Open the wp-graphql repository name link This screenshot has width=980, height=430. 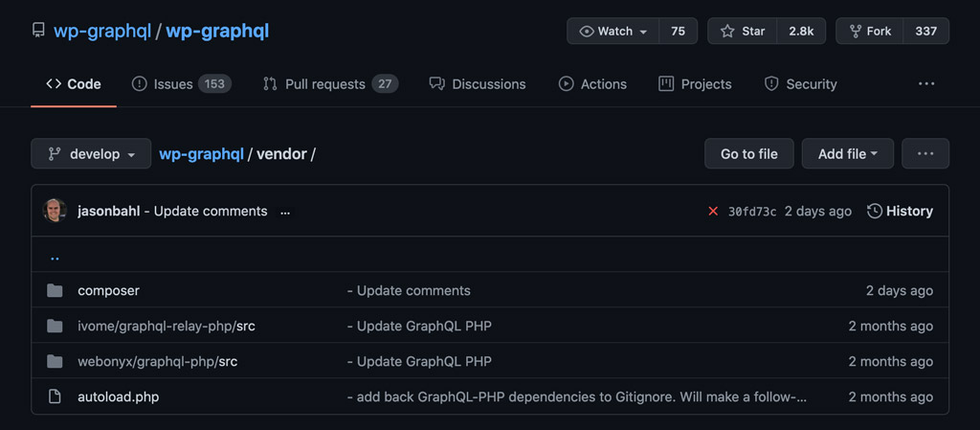click(x=217, y=31)
